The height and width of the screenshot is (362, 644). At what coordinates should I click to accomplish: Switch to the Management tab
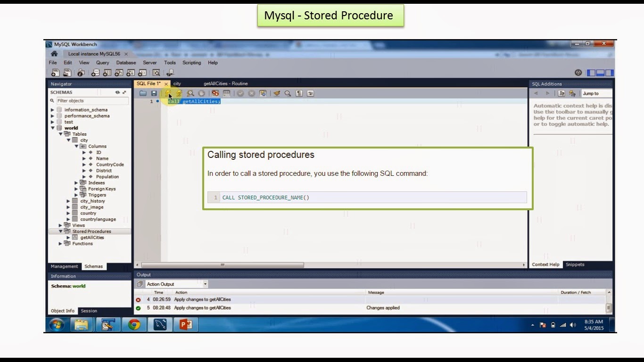click(65, 266)
